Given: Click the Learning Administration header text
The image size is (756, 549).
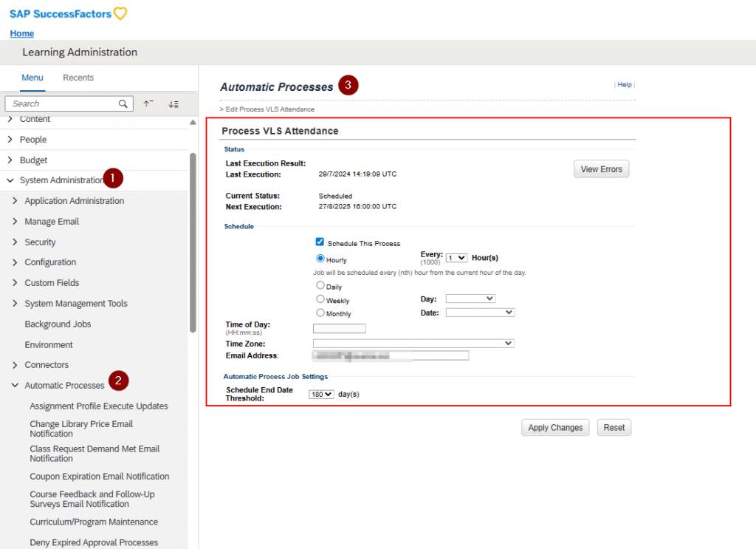Looking at the screenshot, I should coord(80,52).
